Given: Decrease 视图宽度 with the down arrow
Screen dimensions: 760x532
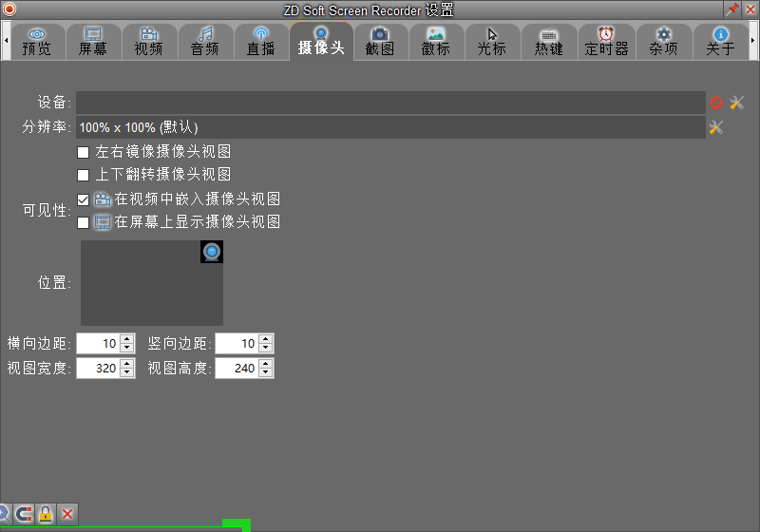Looking at the screenshot, I should coord(127,373).
